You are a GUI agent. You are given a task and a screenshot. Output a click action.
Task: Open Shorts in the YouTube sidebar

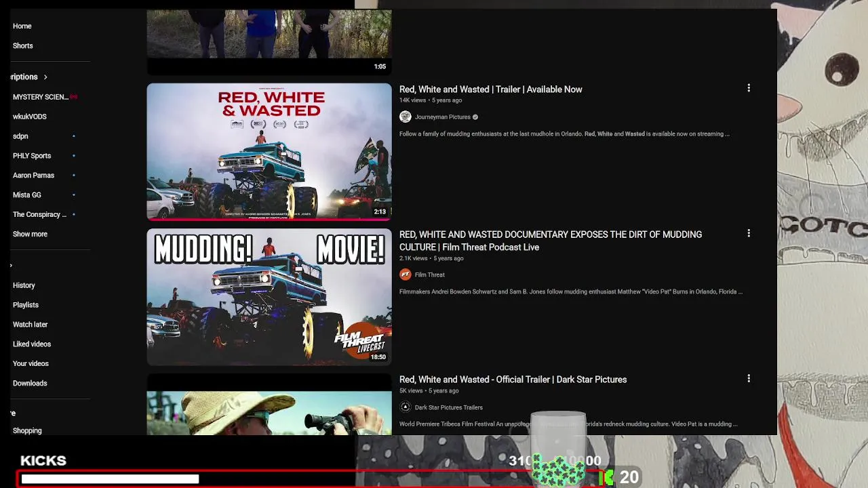tap(23, 45)
